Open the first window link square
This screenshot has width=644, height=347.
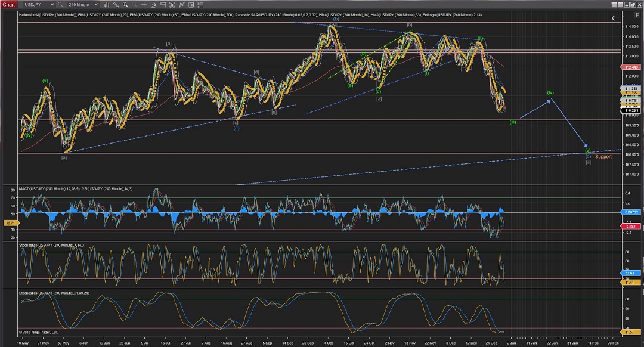614,5
